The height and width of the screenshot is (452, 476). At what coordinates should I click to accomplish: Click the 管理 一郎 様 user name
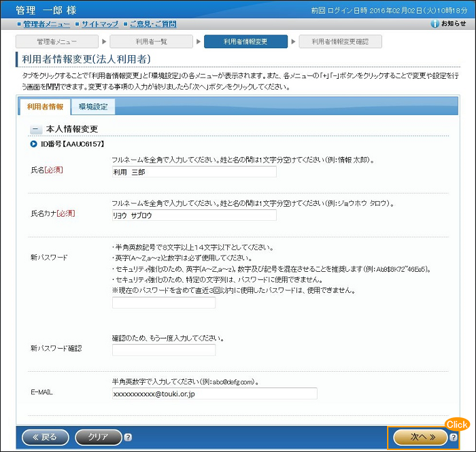point(46,10)
